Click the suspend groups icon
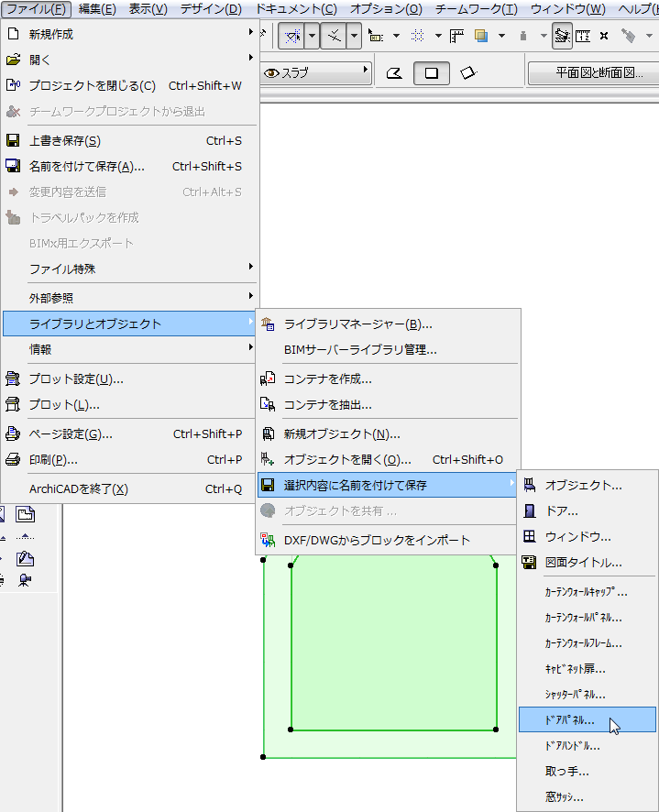Viewport: 659px width, 812px height. [x=562, y=36]
